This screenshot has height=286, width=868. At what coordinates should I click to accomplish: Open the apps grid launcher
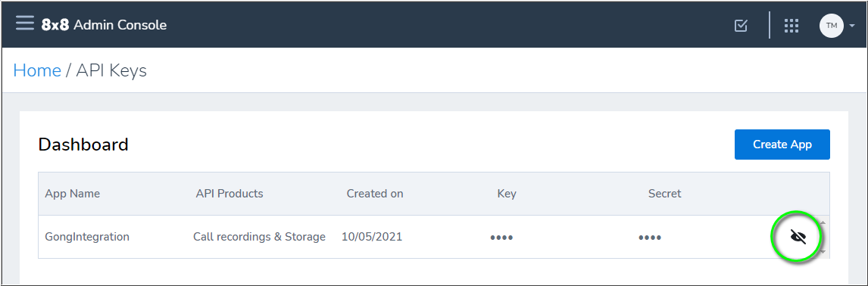pyautogui.click(x=792, y=26)
